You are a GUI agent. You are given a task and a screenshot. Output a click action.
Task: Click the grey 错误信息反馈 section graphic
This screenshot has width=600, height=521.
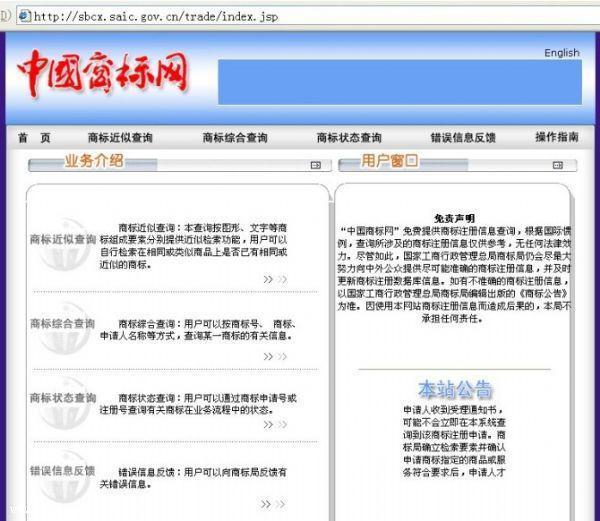[x=62, y=475]
